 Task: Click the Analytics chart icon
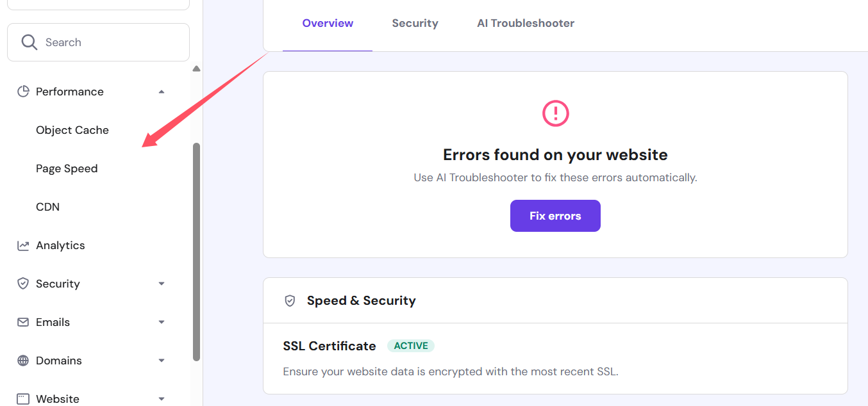[x=23, y=245]
